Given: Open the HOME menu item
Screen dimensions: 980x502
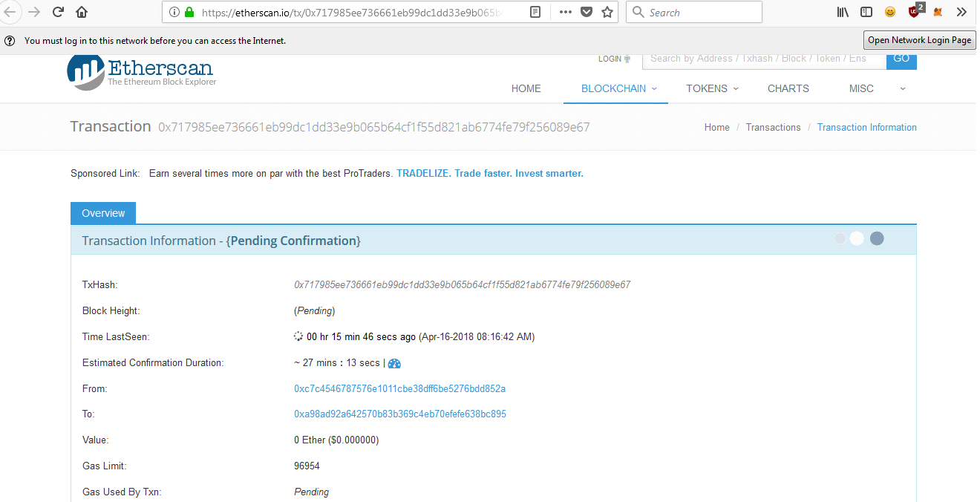Looking at the screenshot, I should pos(526,88).
